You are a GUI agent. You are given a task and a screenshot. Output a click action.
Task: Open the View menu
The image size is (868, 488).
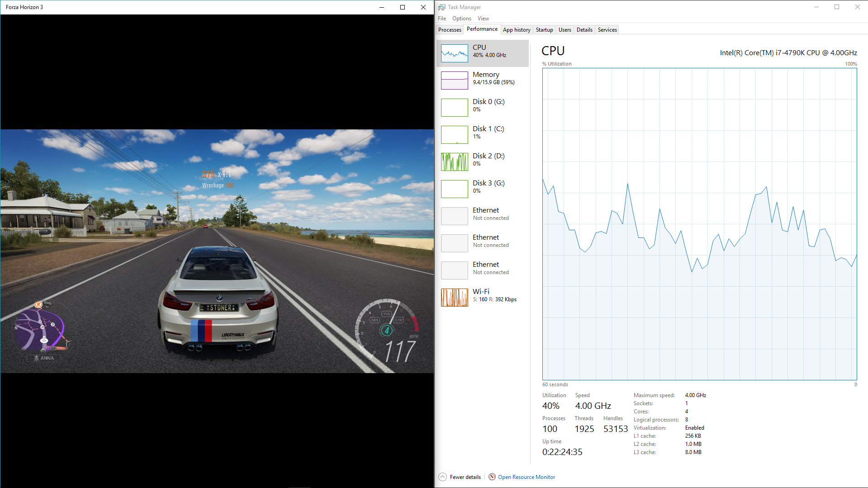coord(483,19)
